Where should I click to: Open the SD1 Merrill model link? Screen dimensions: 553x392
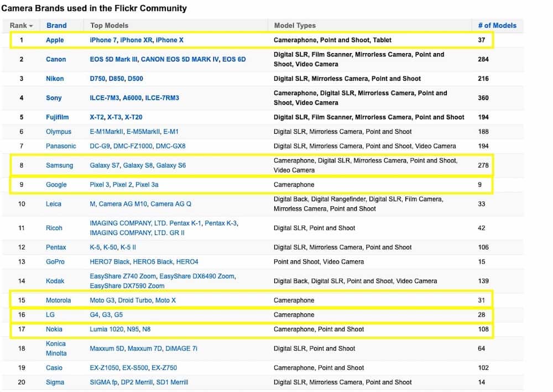pos(172,382)
